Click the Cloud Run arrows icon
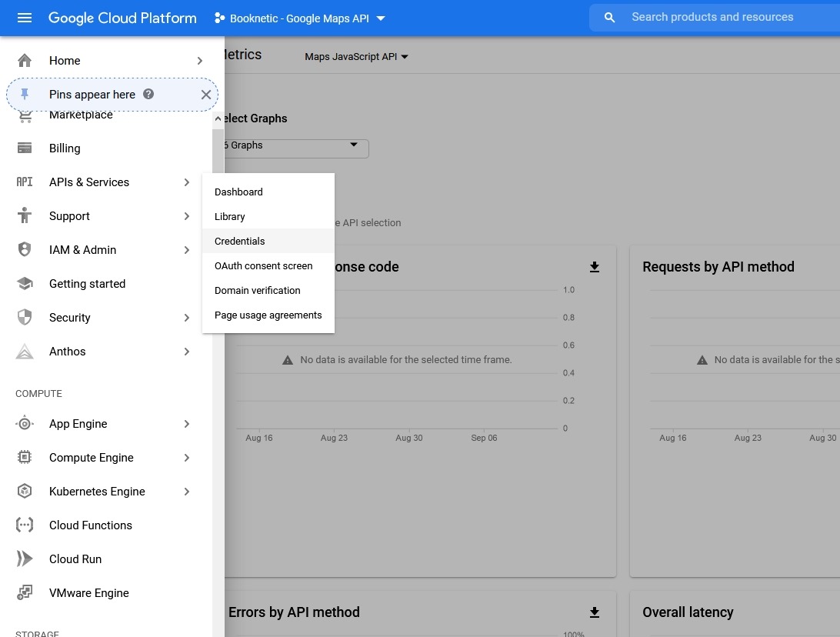This screenshot has height=637, width=840. 25,559
